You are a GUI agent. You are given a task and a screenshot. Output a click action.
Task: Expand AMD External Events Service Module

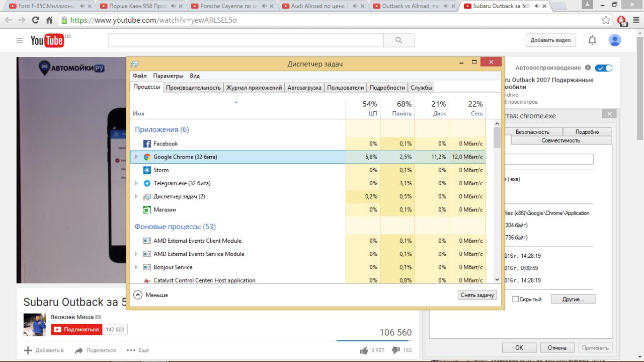tap(136, 254)
